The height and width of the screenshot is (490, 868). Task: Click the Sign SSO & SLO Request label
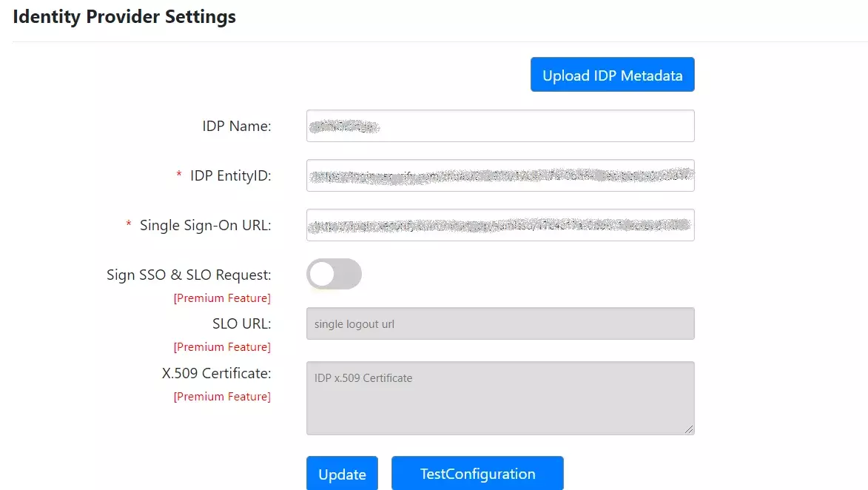pyautogui.click(x=189, y=275)
